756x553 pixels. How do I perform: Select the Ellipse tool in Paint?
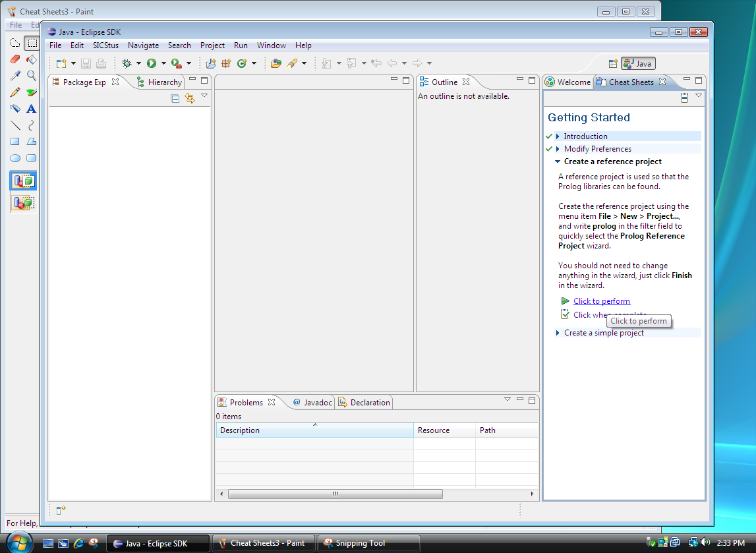pos(15,158)
